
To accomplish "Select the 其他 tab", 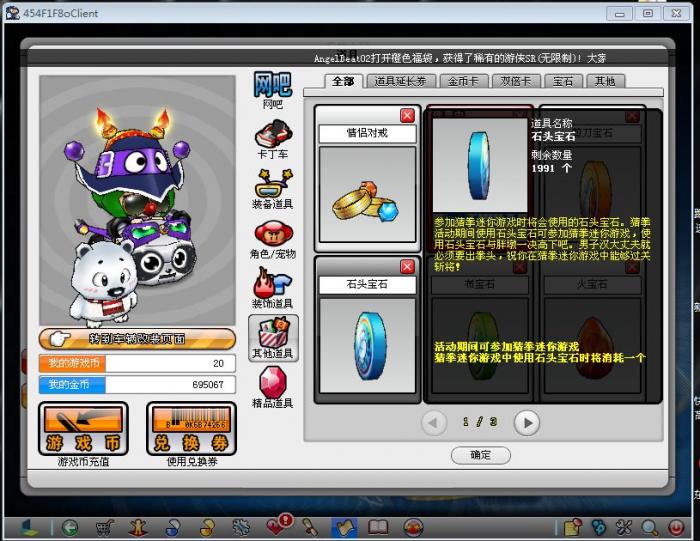I will (x=605, y=81).
